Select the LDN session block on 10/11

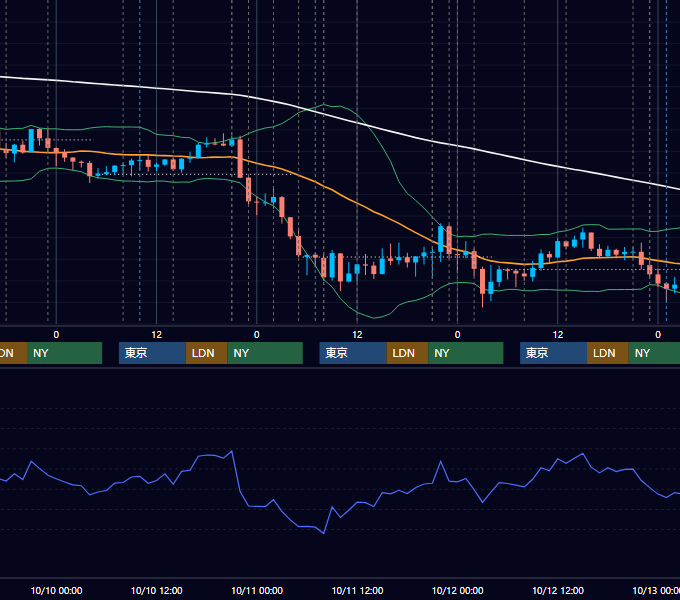(407, 353)
